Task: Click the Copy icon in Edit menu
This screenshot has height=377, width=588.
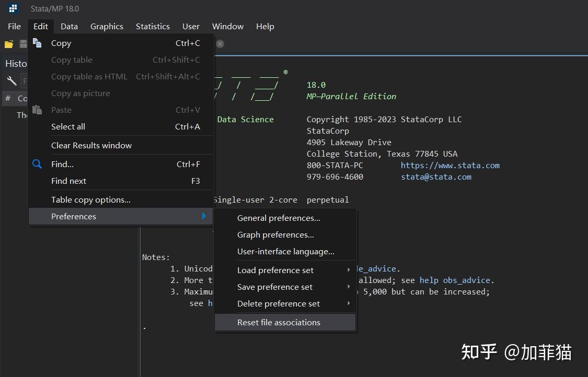Action: (37, 43)
